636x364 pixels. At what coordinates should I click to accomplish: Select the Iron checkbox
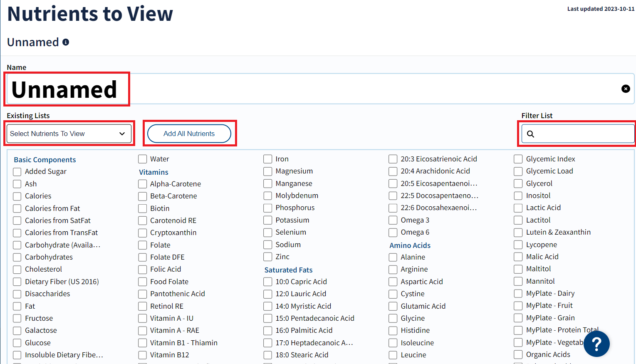pos(267,159)
